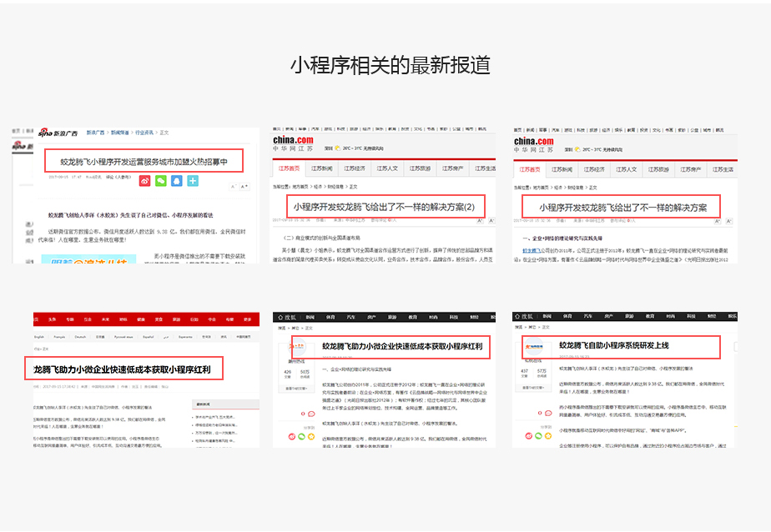Viewport: 771px width, 532px height.
Task: Click the 小程序相关的最新报道 section heading
Action: [385, 65]
